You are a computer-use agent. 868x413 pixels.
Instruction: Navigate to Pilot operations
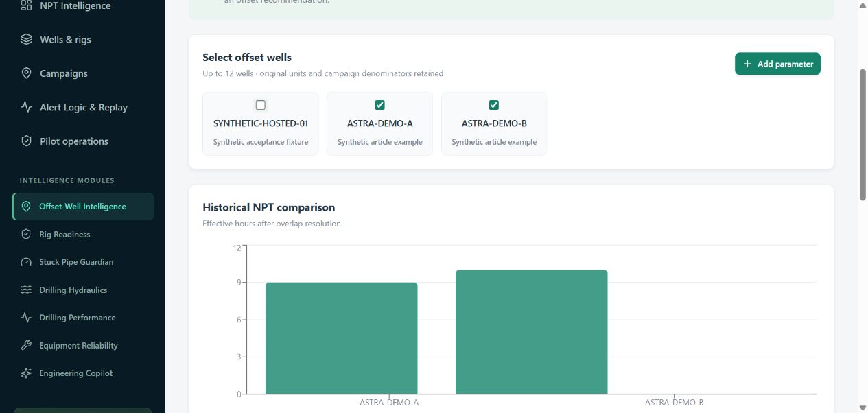83,141
